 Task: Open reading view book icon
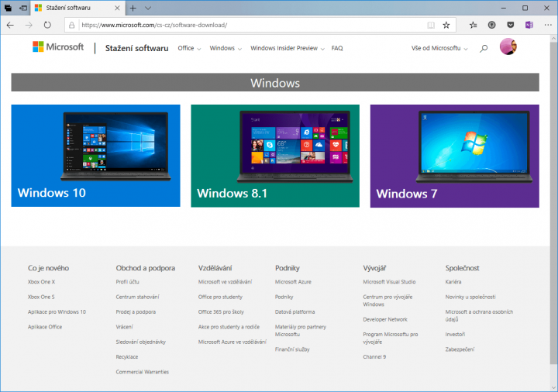431,25
